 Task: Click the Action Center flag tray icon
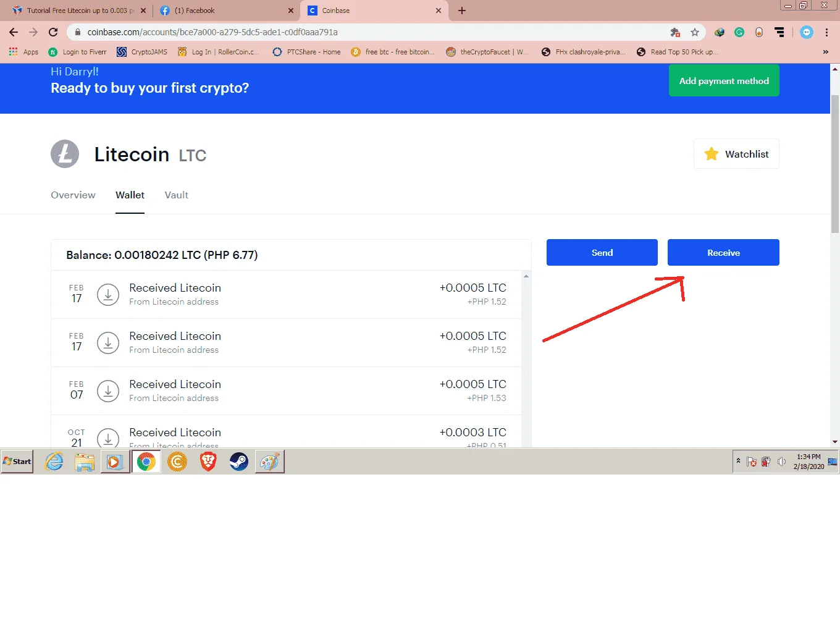click(752, 462)
